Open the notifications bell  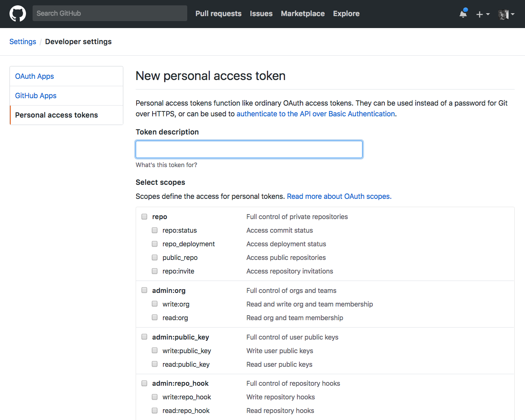[x=462, y=14]
